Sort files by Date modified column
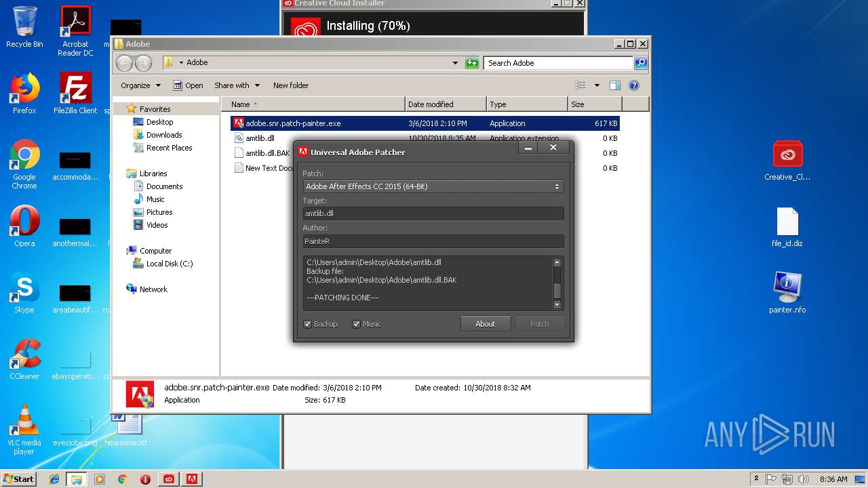 pos(446,104)
